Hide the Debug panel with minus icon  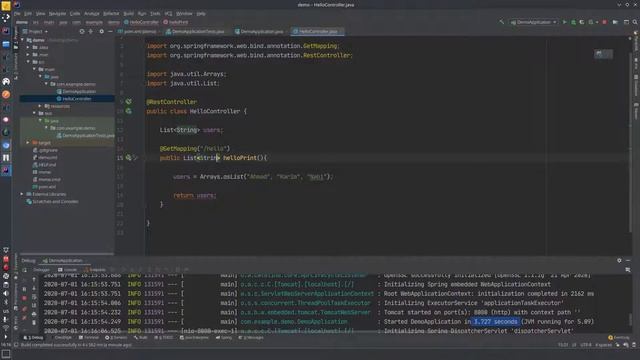click(x=628, y=260)
